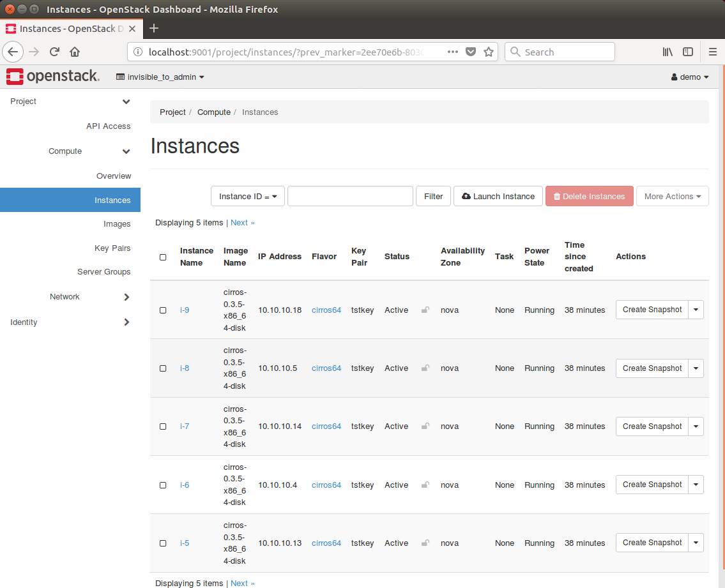Open Server Groups in the sidebar
725x588 pixels.
103,272
